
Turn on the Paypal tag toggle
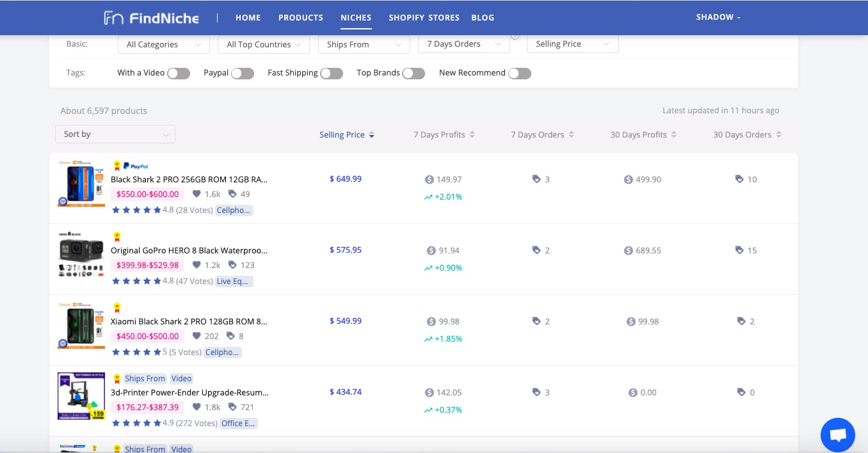pyautogui.click(x=243, y=74)
